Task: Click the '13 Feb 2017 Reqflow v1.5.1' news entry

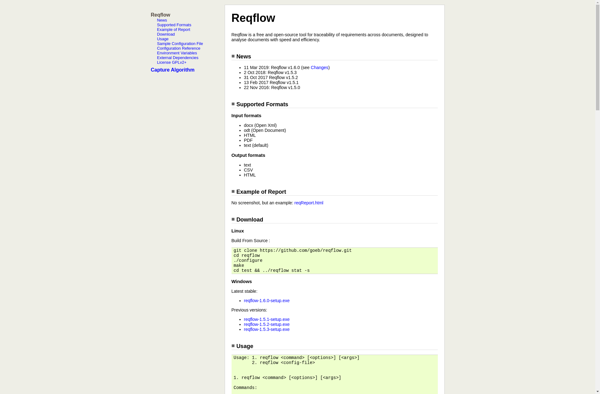Action: click(271, 83)
